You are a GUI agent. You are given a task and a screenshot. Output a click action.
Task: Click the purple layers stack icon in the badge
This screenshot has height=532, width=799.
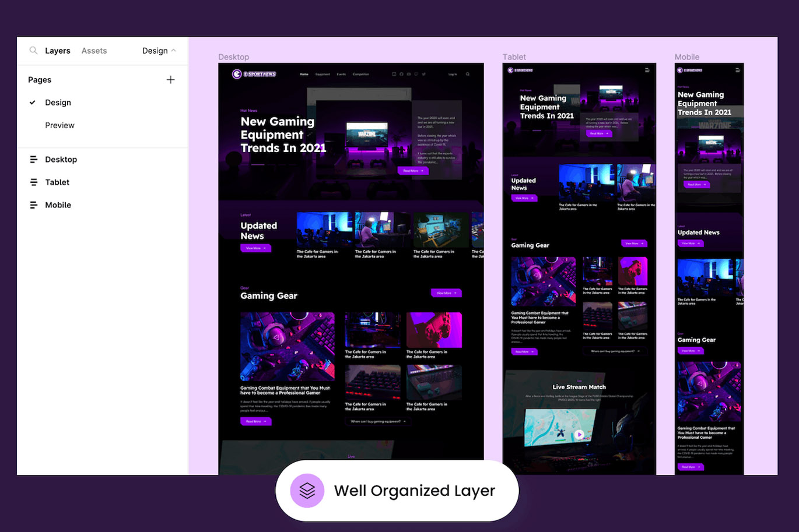pyautogui.click(x=307, y=491)
